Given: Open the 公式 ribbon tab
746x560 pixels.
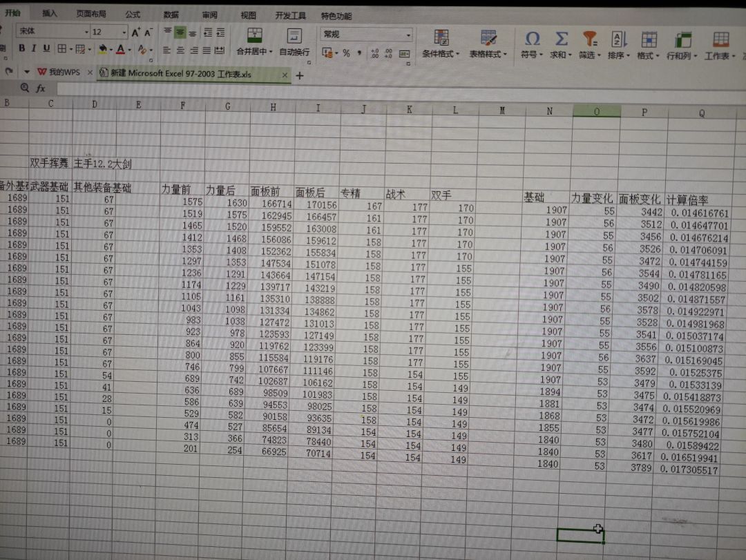Looking at the screenshot, I should 133,15.
